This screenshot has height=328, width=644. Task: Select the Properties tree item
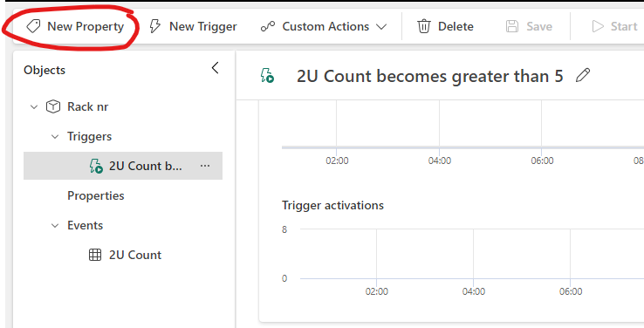96,195
